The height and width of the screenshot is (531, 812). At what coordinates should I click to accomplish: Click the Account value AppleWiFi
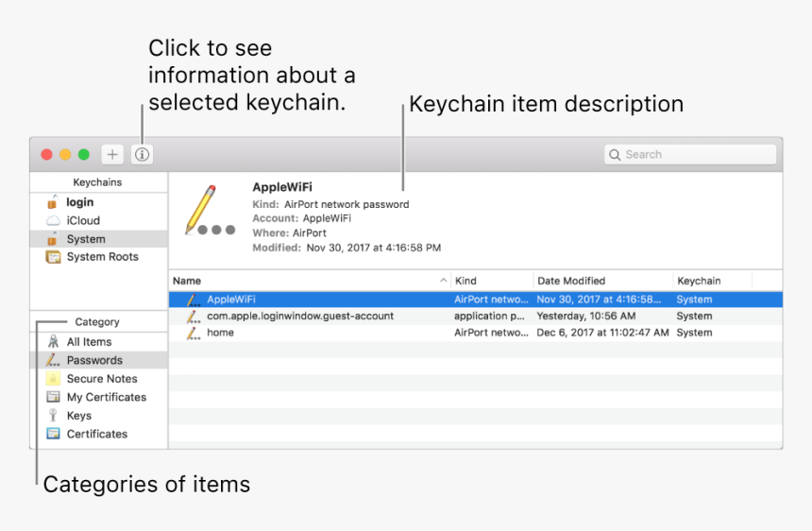pyautogui.click(x=327, y=218)
